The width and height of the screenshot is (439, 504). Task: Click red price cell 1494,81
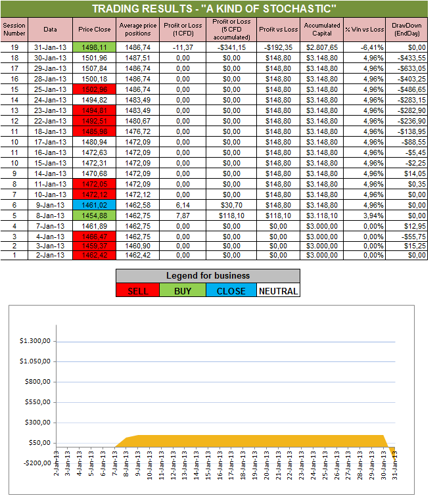94,110
